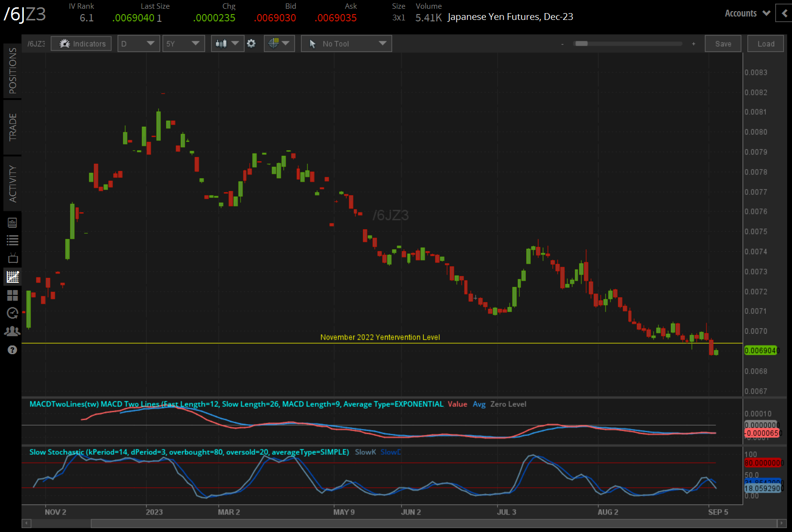Open chart settings gear icon
Image resolution: width=792 pixels, height=532 pixels.
pos(251,44)
